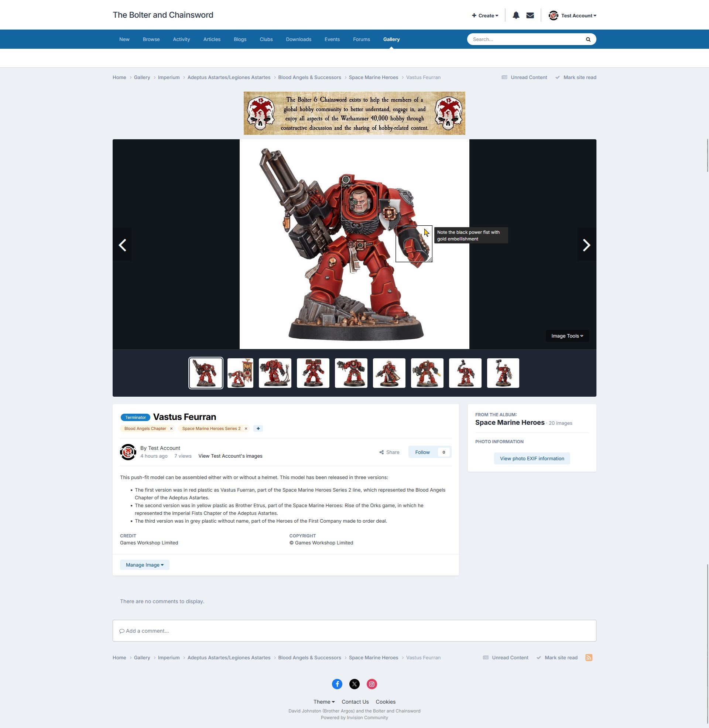The image size is (709, 728).
Task: Open the Facebook social icon
Action: tap(337, 684)
